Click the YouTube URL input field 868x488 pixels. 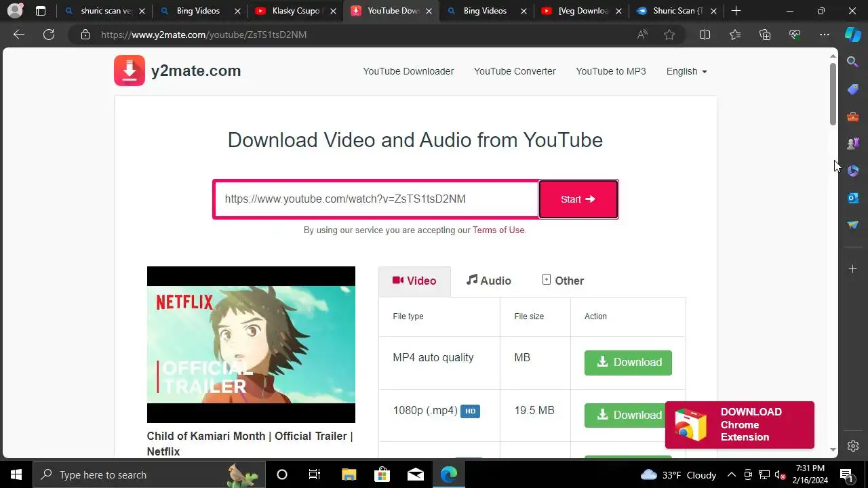377,199
